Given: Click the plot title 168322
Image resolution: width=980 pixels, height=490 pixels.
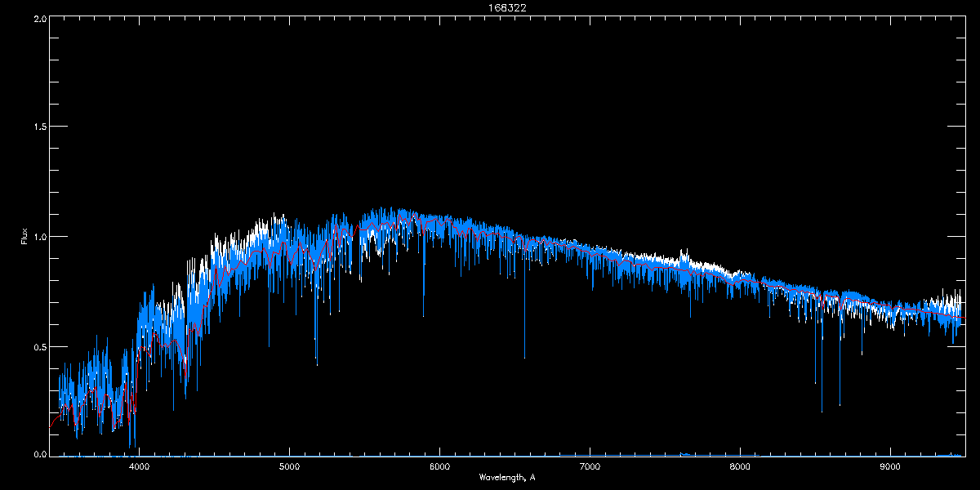Looking at the screenshot, I should (490, 7).
